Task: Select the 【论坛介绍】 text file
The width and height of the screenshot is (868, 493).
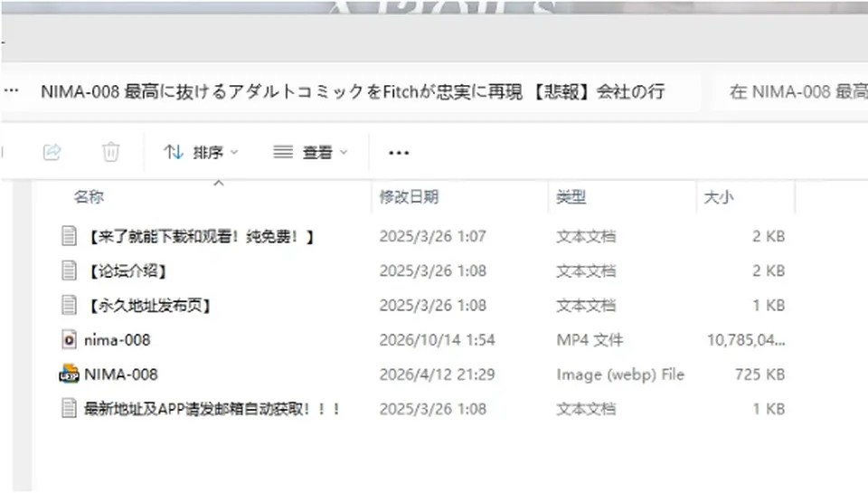Action: [127, 270]
